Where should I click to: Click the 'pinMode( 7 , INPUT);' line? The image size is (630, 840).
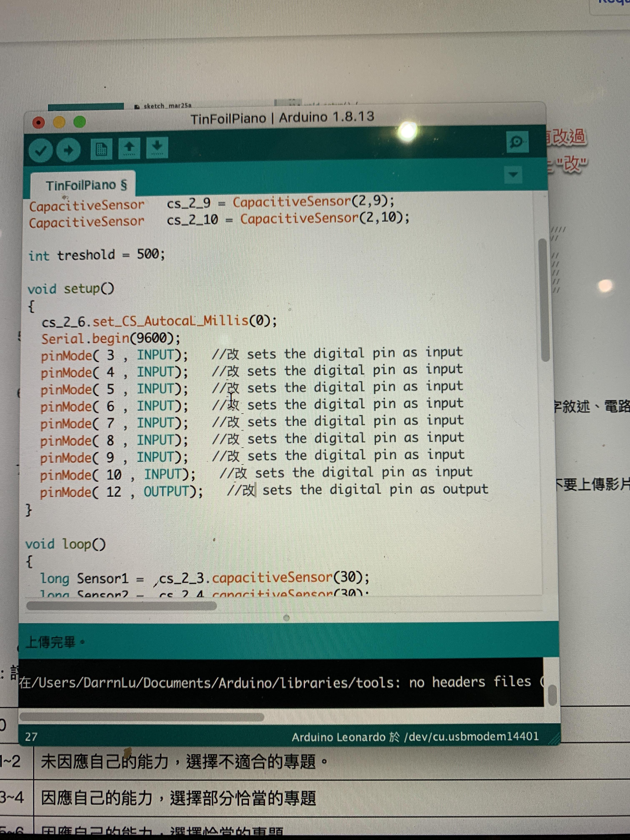click(114, 424)
